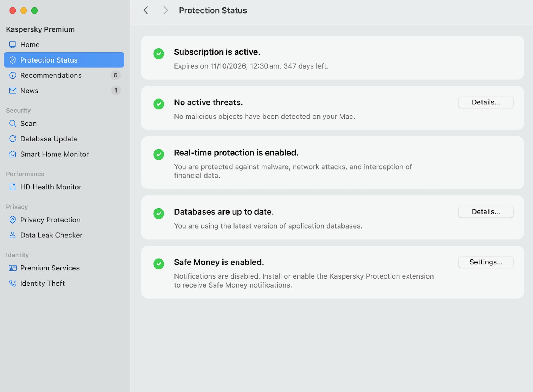Open the News section
The image size is (533, 392).
(x=29, y=91)
